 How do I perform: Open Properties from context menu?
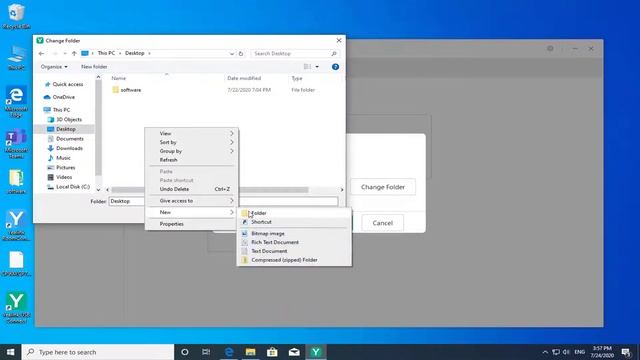(x=191, y=224)
